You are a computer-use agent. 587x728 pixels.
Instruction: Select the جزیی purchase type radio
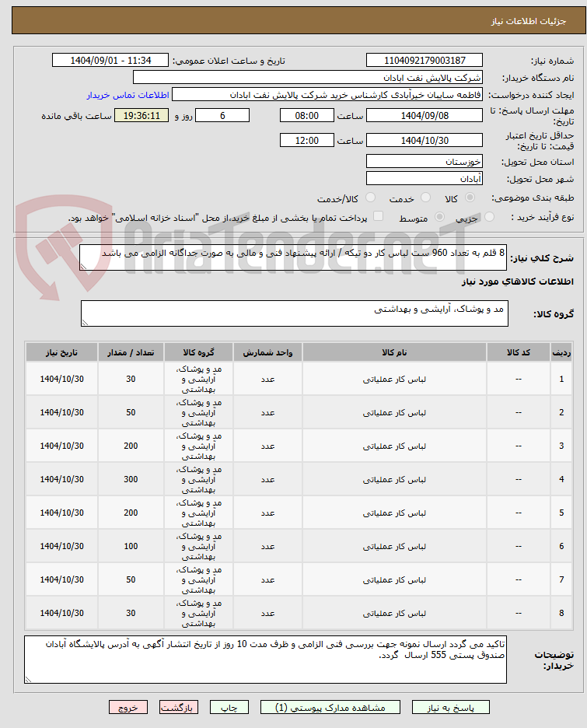(x=490, y=217)
